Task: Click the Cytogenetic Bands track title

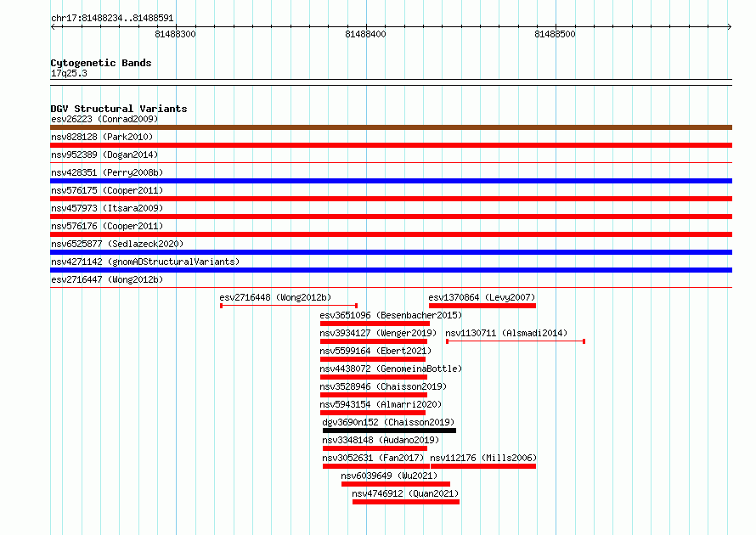Action: point(101,63)
